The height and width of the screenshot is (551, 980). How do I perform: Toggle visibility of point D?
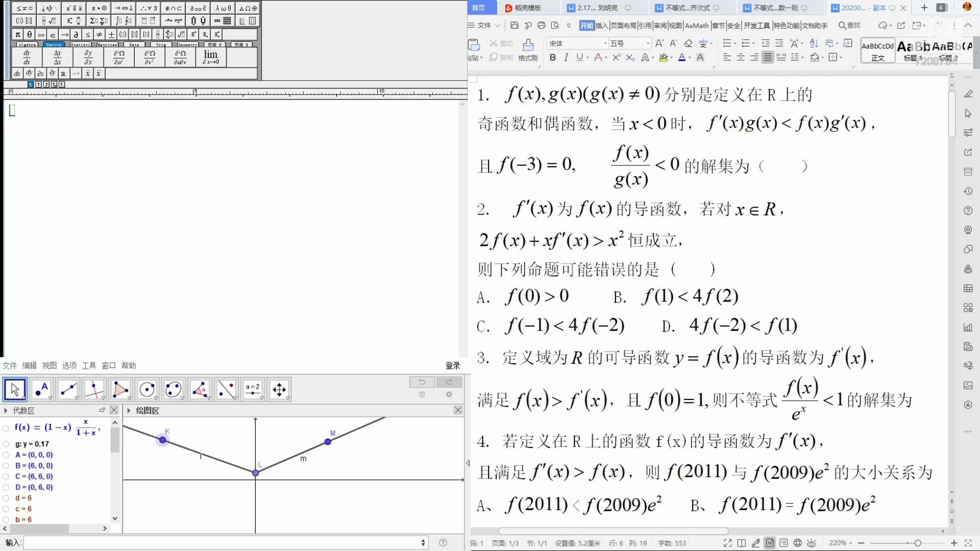point(6,487)
